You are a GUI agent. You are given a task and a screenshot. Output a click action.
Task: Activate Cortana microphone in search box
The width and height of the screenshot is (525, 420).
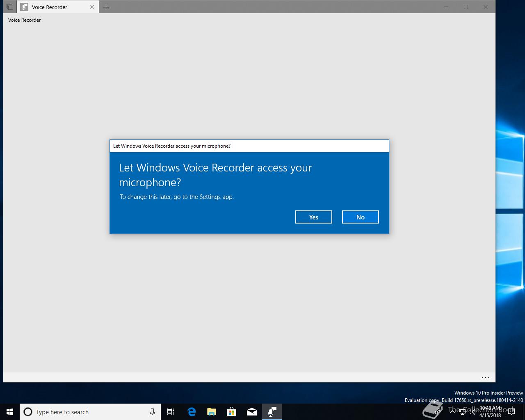coord(152,412)
